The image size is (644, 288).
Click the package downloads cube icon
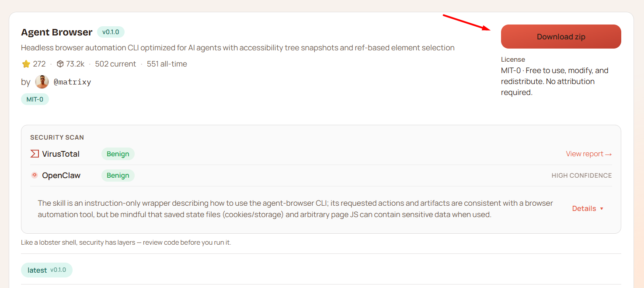coord(60,64)
